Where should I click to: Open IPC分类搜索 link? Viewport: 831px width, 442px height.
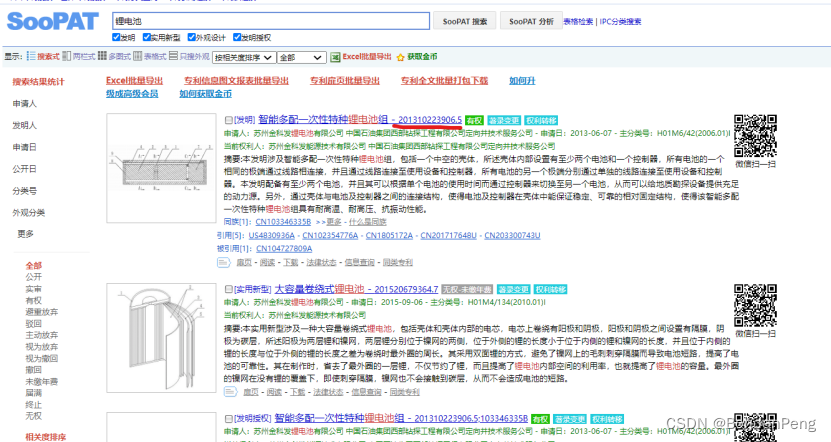620,22
